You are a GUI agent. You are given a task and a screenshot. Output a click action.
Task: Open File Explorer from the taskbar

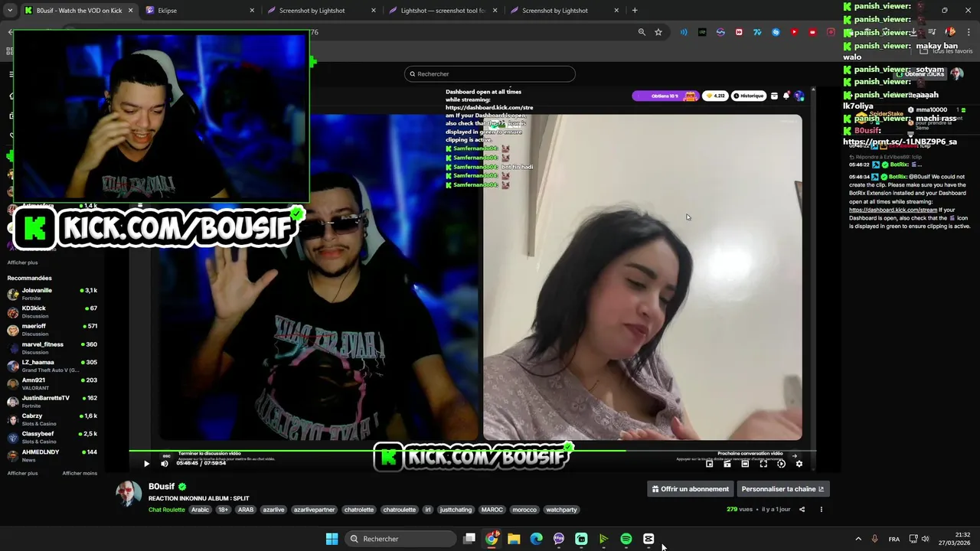click(x=514, y=539)
